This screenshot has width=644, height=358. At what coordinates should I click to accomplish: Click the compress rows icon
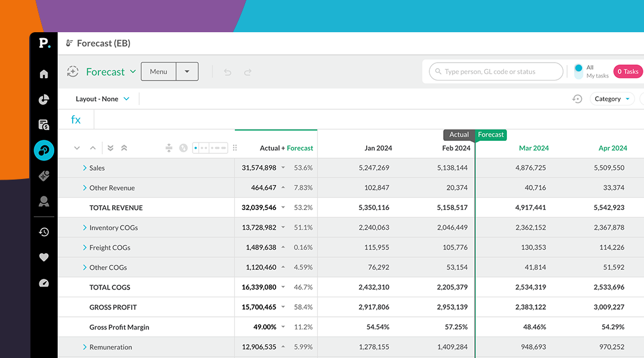[169, 148]
